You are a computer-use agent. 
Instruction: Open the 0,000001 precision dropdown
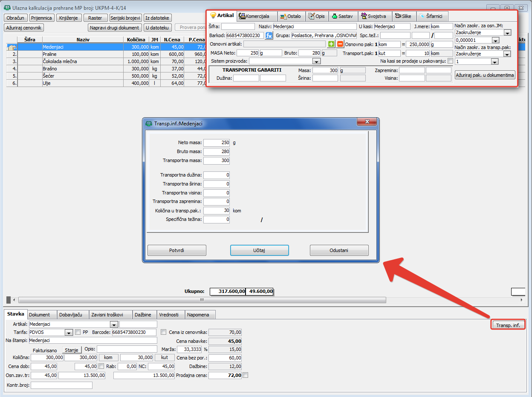495,40
